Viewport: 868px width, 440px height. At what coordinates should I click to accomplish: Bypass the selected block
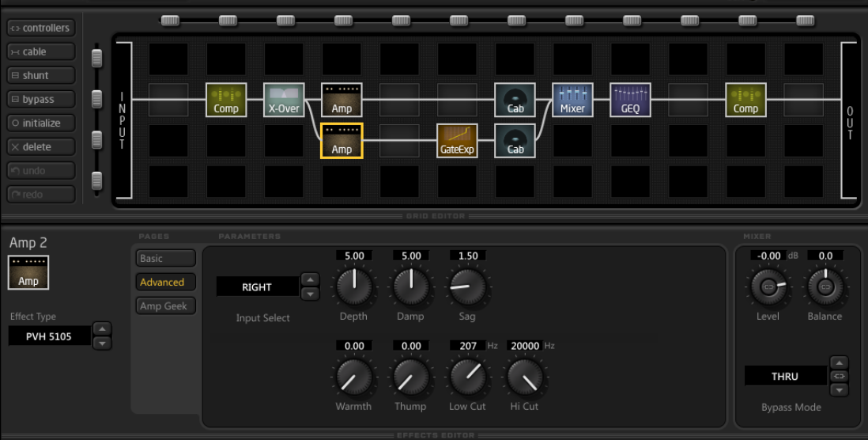click(41, 99)
